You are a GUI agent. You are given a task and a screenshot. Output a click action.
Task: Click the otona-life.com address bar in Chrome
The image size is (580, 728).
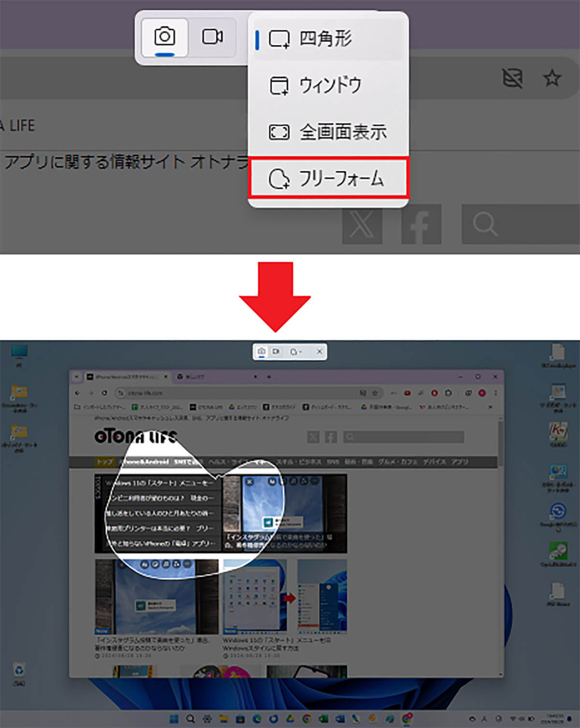pyautogui.click(x=249, y=393)
